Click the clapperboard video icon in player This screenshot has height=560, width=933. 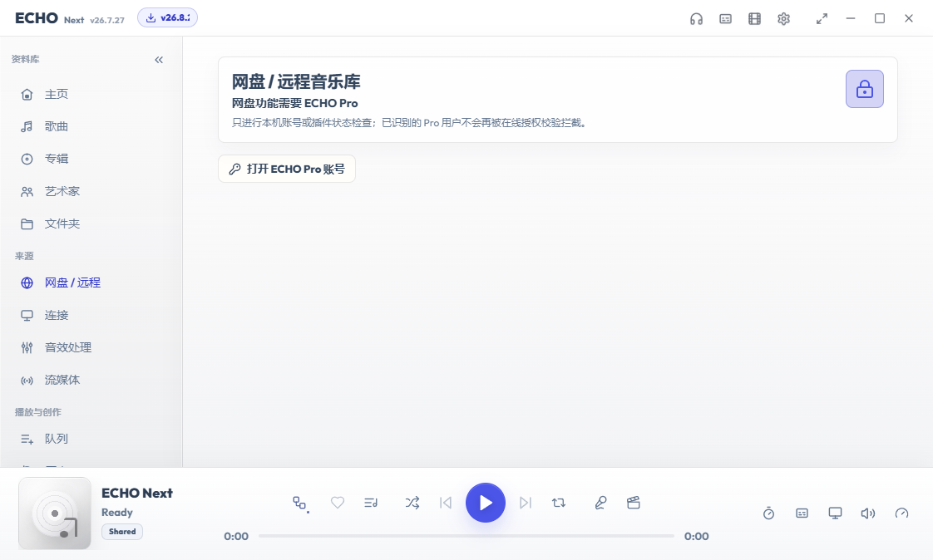[x=634, y=503]
